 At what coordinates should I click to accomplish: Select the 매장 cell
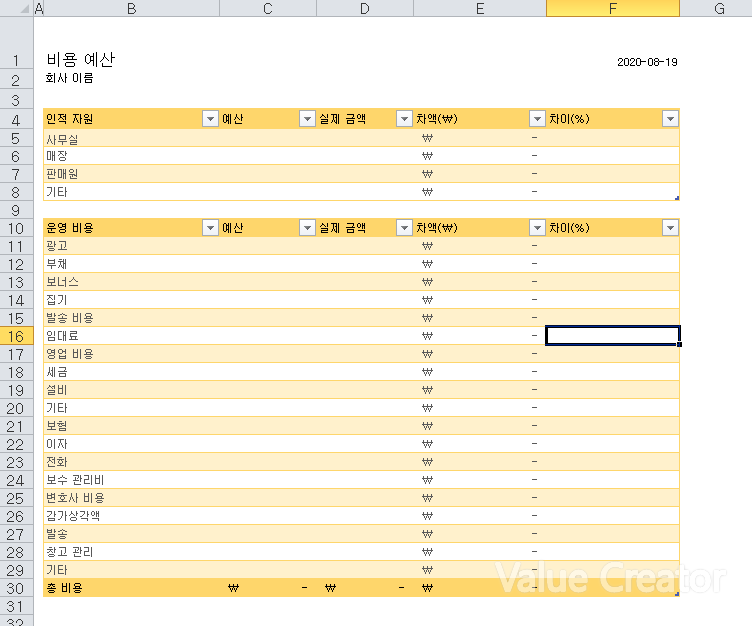pos(131,156)
